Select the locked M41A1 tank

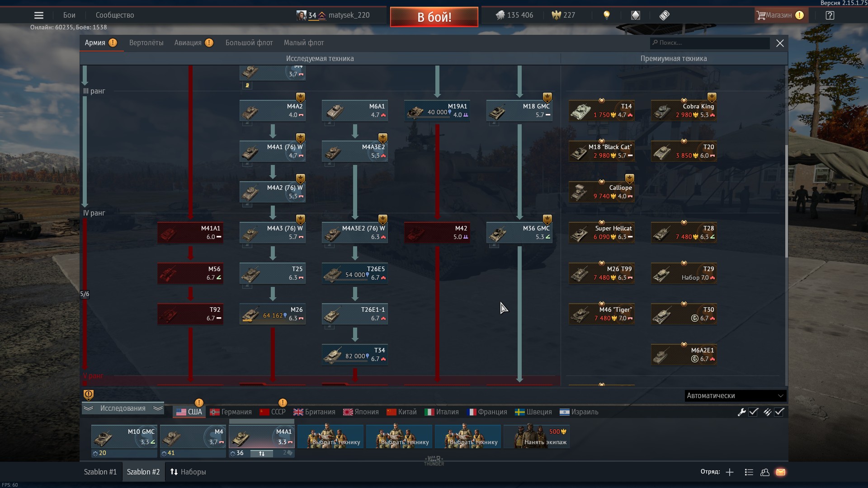tap(190, 233)
